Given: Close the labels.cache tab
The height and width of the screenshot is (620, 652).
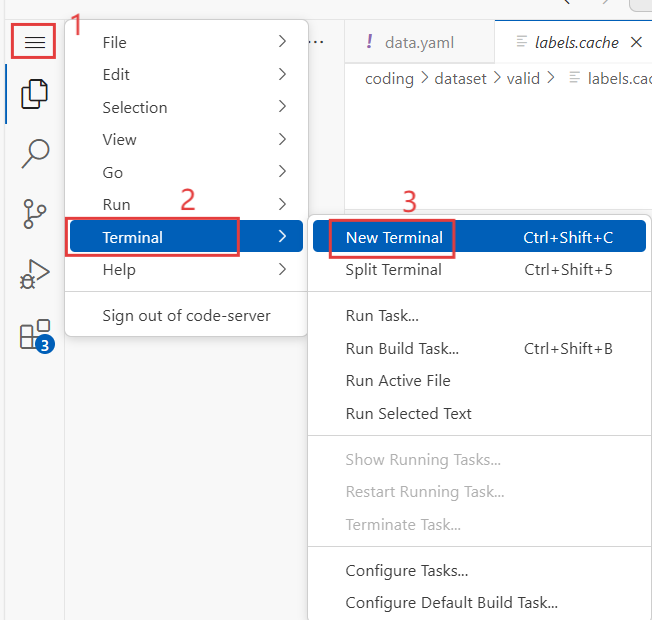Looking at the screenshot, I should point(636,42).
